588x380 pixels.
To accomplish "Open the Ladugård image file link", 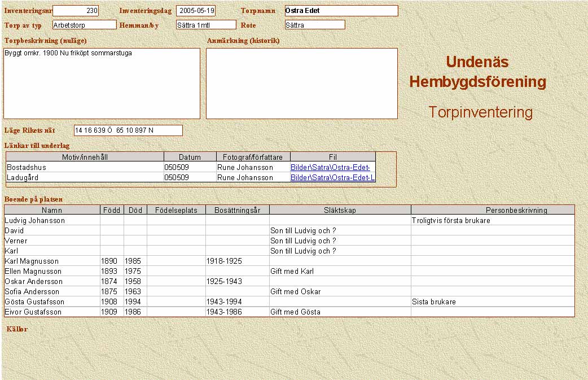I will (332, 178).
